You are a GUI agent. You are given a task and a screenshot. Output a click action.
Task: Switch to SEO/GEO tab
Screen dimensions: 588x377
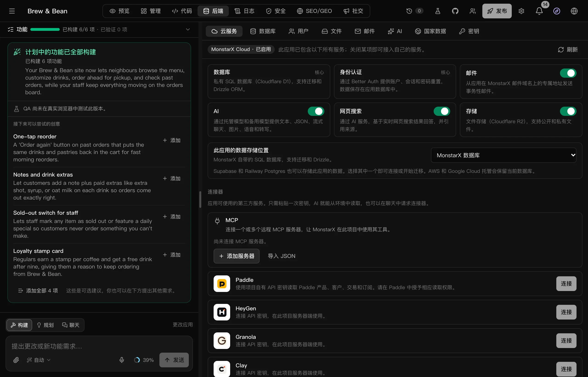(x=314, y=11)
